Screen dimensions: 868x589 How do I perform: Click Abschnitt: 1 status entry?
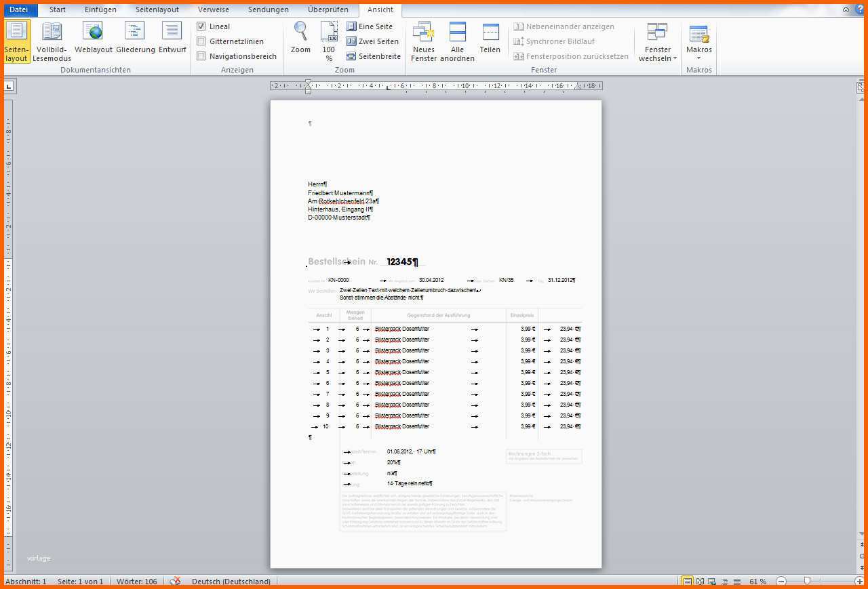click(26, 582)
